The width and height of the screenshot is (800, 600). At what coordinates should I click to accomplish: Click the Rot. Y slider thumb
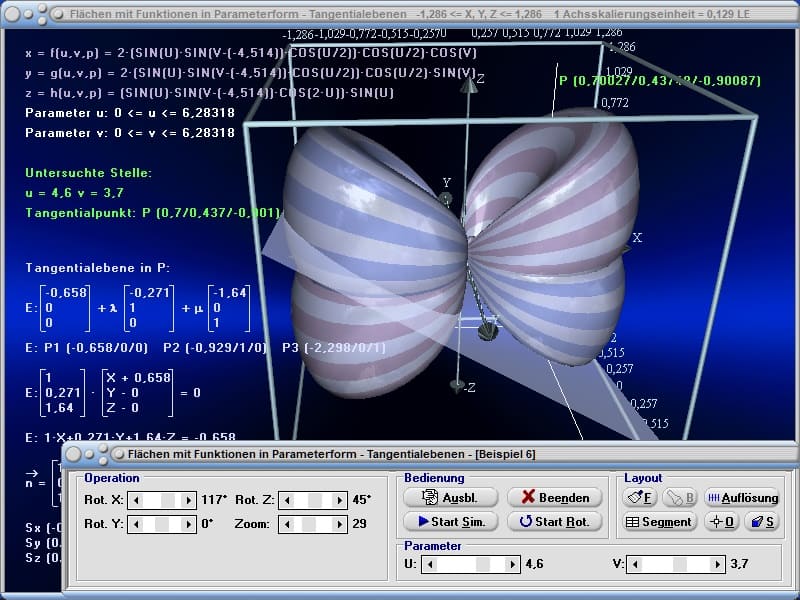pyautogui.click(x=162, y=524)
